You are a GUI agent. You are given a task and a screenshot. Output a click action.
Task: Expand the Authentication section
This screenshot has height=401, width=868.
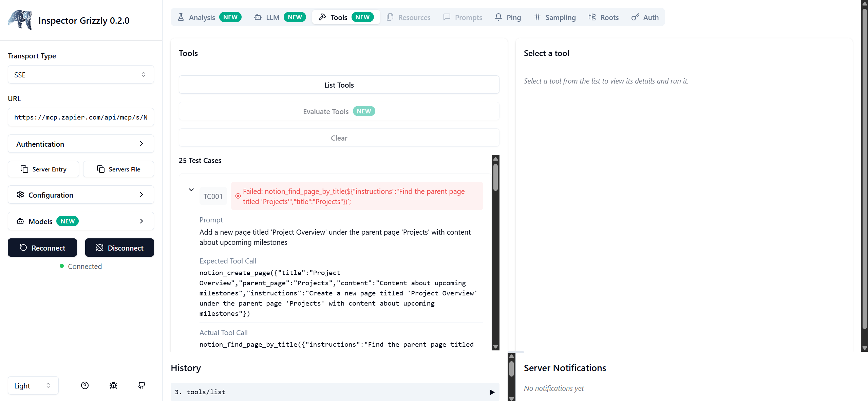(x=81, y=144)
